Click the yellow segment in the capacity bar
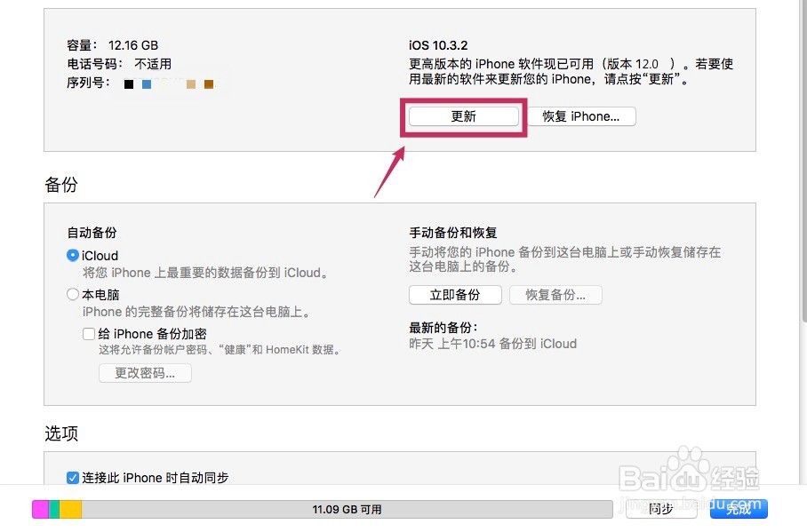 point(68,509)
